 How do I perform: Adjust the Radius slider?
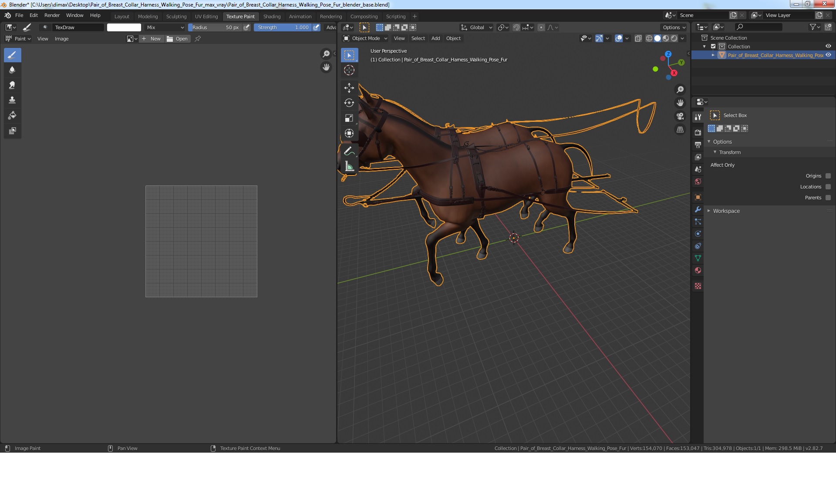pyautogui.click(x=215, y=27)
